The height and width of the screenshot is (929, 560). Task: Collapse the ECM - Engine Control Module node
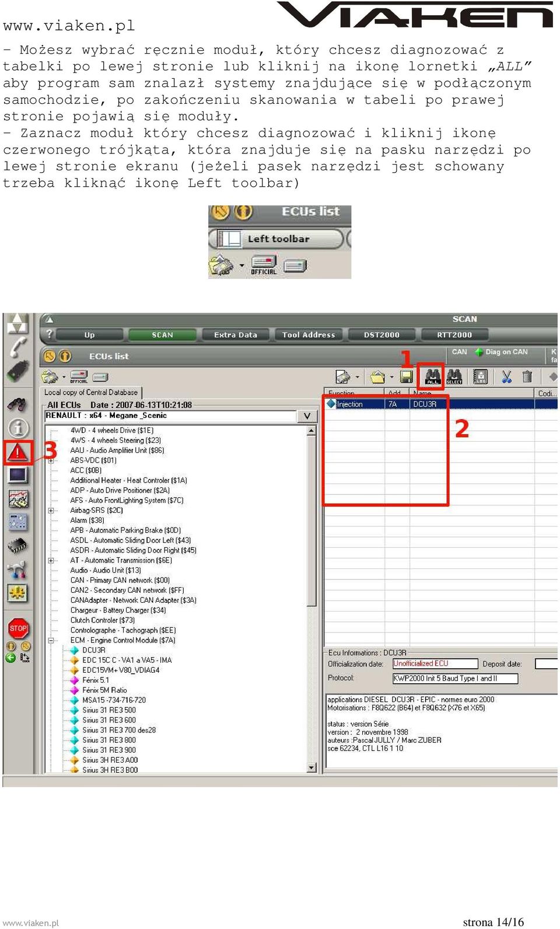(x=51, y=641)
